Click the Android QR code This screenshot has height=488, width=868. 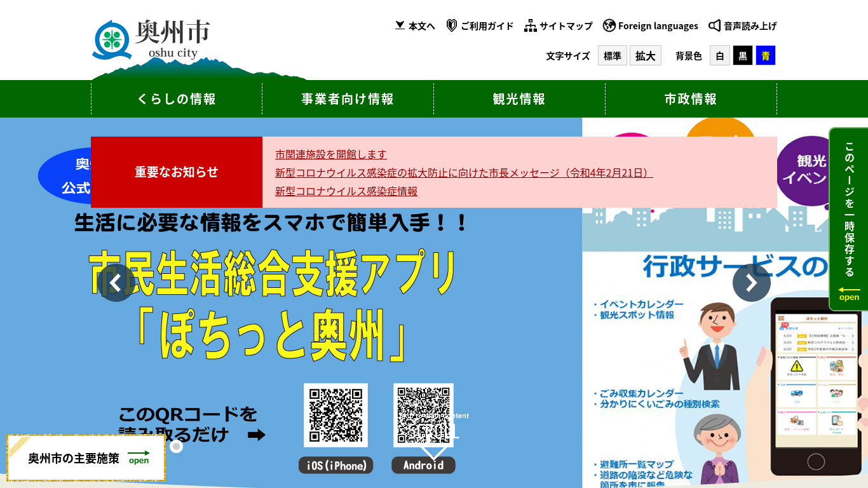(423, 416)
